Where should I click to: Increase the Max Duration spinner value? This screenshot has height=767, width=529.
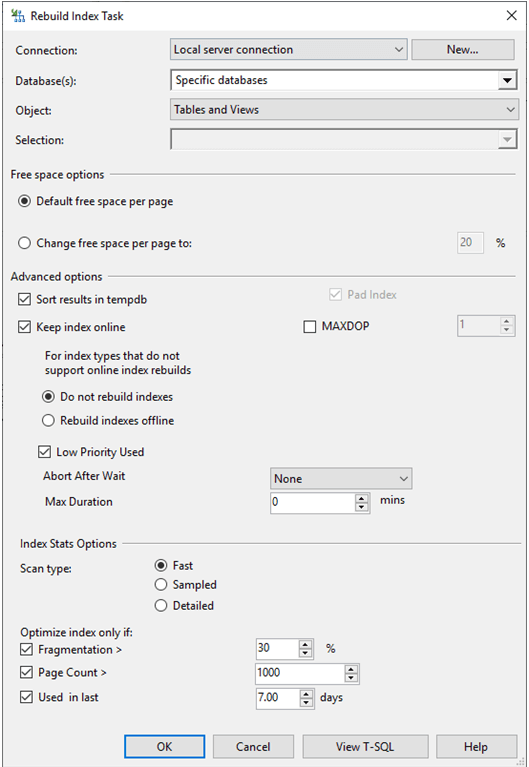(361, 498)
